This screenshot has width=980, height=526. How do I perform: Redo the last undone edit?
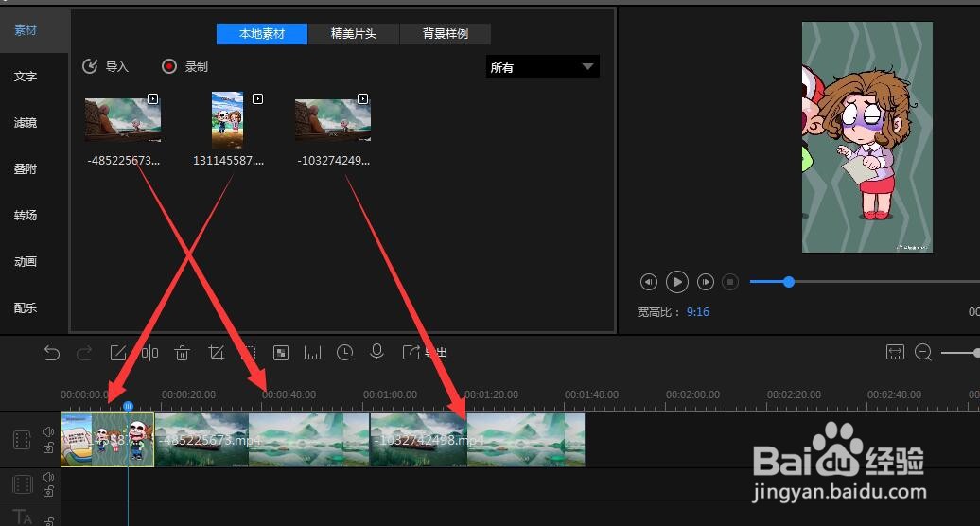click(84, 353)
